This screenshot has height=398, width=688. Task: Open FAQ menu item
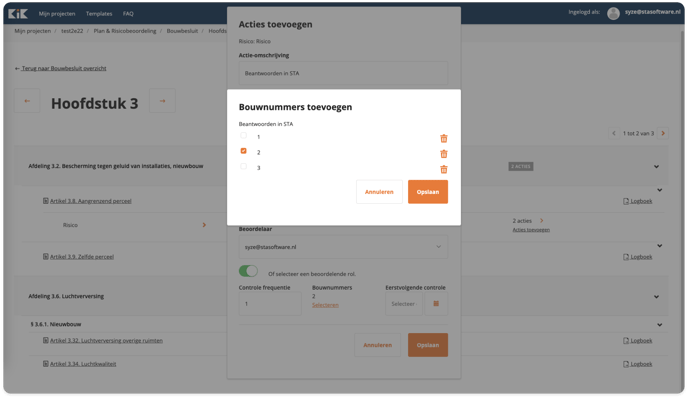point(128,14)
